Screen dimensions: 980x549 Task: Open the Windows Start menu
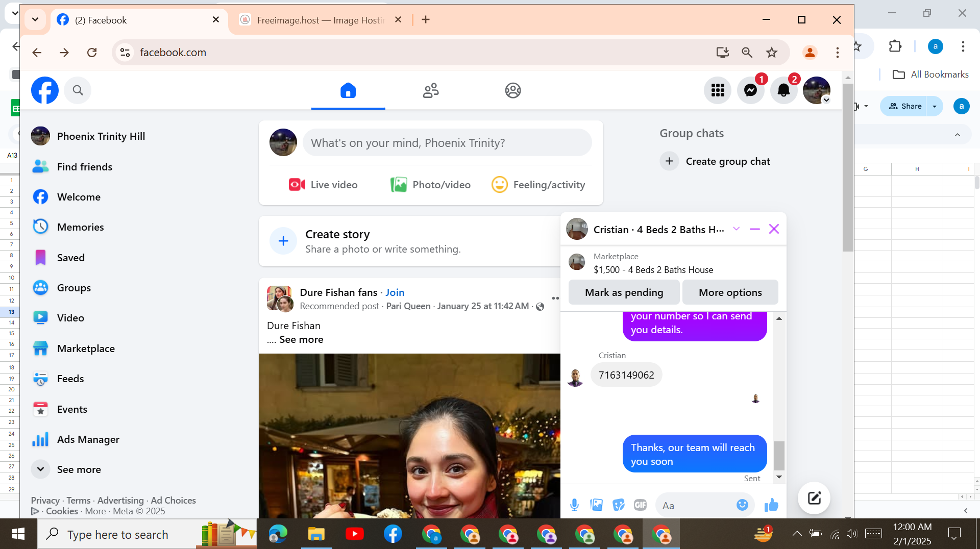(x=18, y=534)
